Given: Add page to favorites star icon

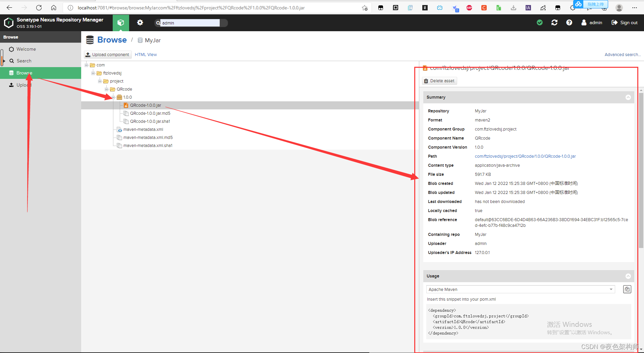Looking at the screenshot, I should point(365,8).
